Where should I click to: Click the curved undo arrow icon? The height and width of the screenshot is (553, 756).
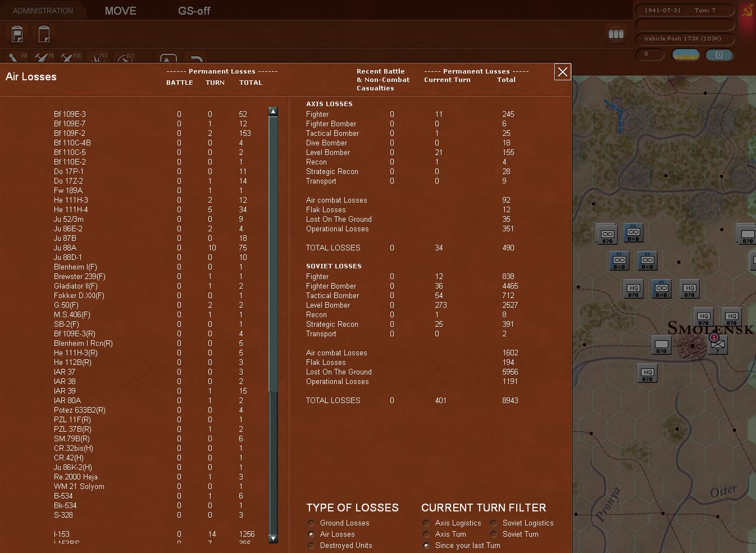(x=196, y=58)
